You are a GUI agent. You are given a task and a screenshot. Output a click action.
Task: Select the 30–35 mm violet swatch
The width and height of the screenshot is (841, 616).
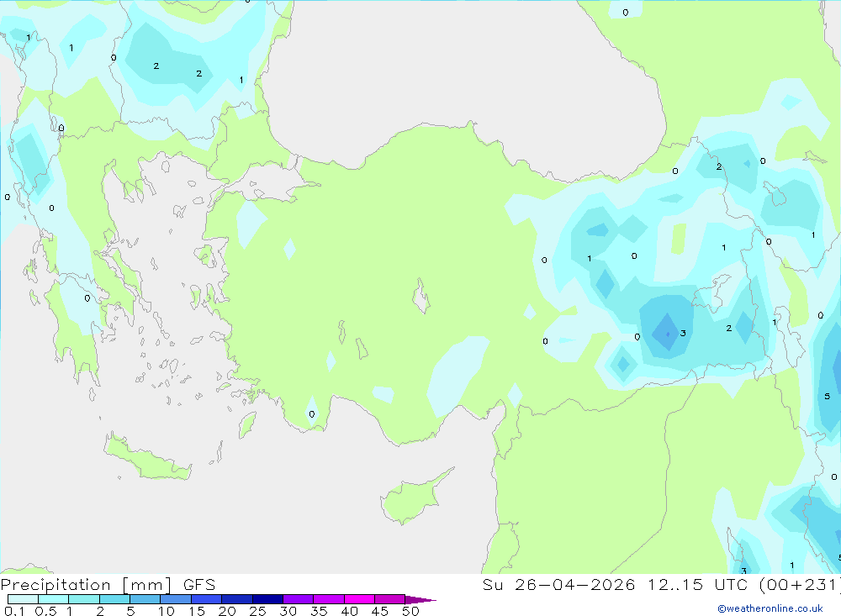pos(299,599)
